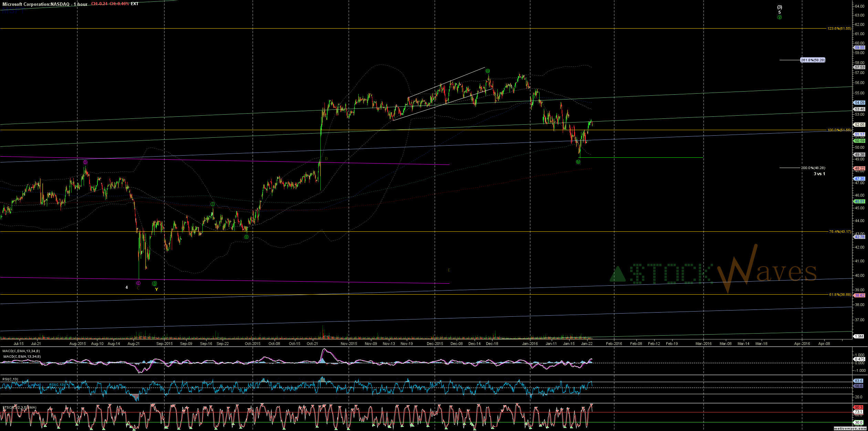Click the Feb-19 date label
Viewport: 868px width, 431px height.
(x=672, y=344)
